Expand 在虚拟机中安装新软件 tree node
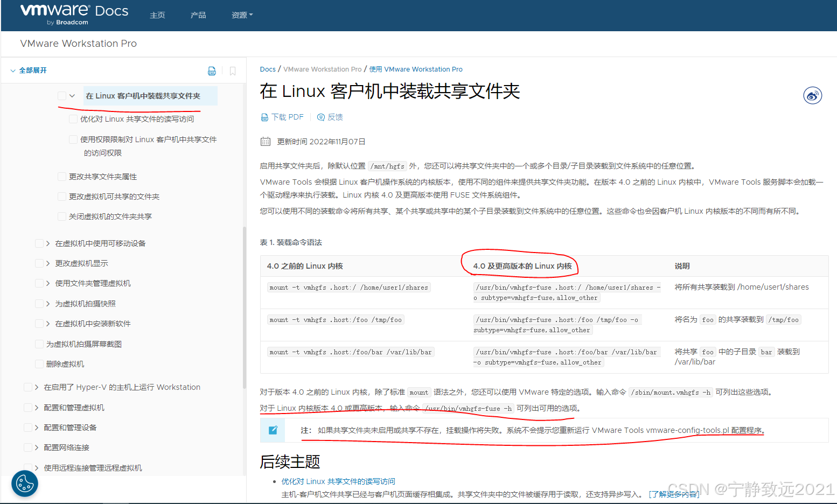Viewport: 837px width, 504px height. pos(48,324)
